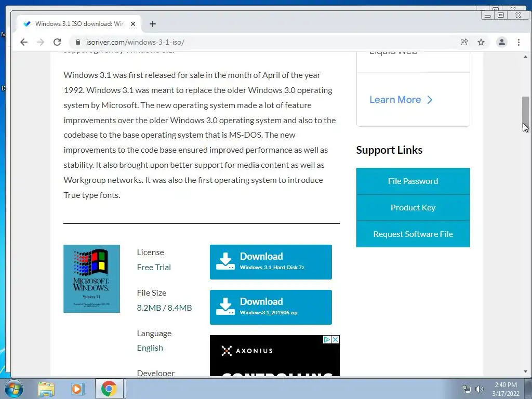Viewport: 532px width, 399px height.
Task: Download Windows3.1_201906.zip
Action: click(x=271, y=307)
